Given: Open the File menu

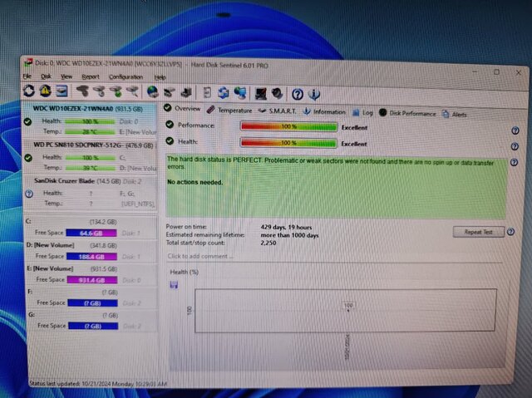Looking at the screenshot, I should 27,76.
